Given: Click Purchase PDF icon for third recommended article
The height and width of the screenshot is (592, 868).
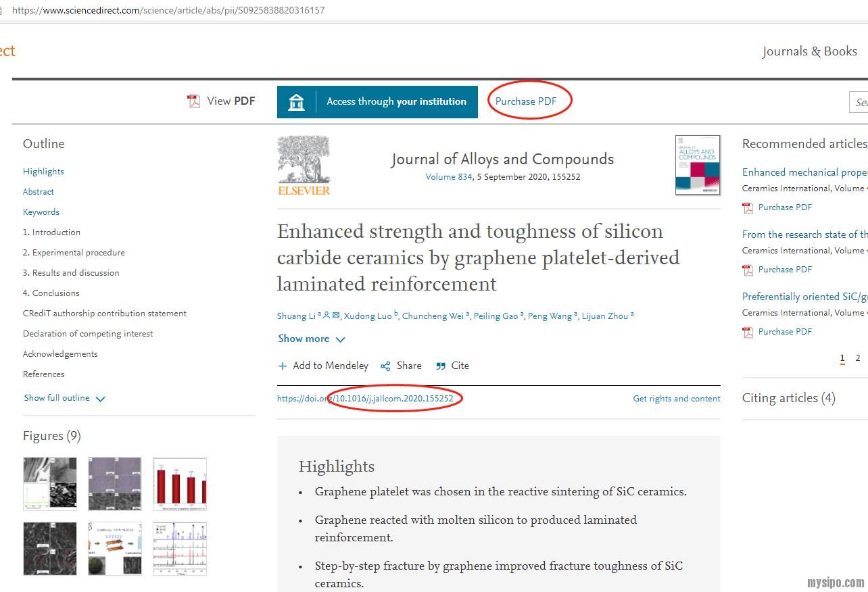Looking at the screenshot, I should [x=748, y=332].
